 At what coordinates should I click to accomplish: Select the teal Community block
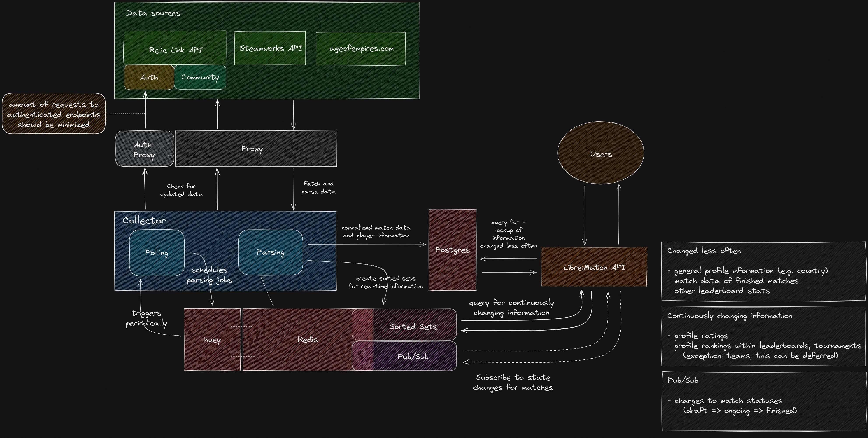point(200,77)
